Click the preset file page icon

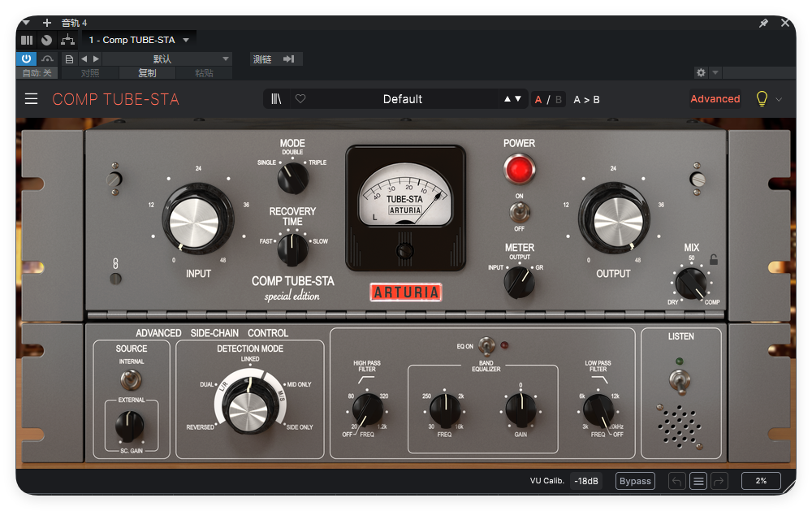click(x=69, y=59)
